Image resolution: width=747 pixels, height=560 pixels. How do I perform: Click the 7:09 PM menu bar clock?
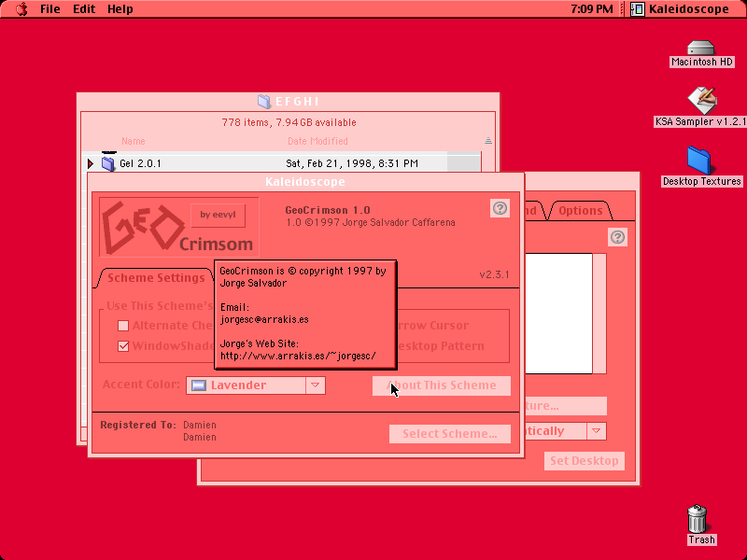pyautogui.click(x=592, y=9)
